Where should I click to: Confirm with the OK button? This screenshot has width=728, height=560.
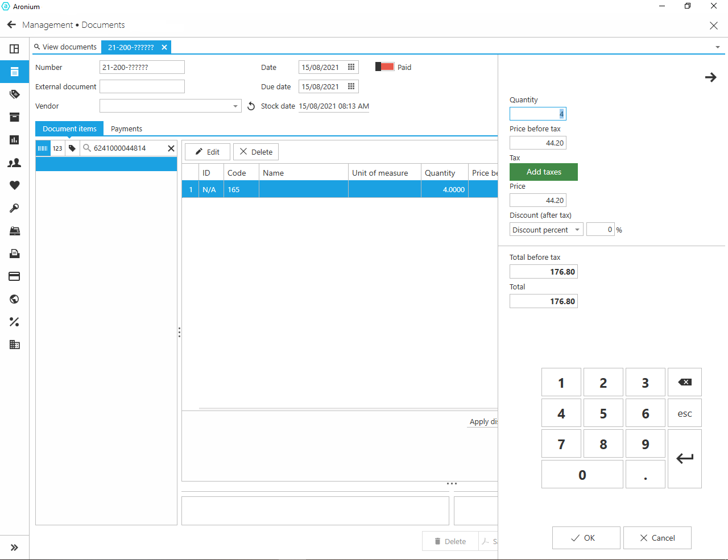coord(586,538)
